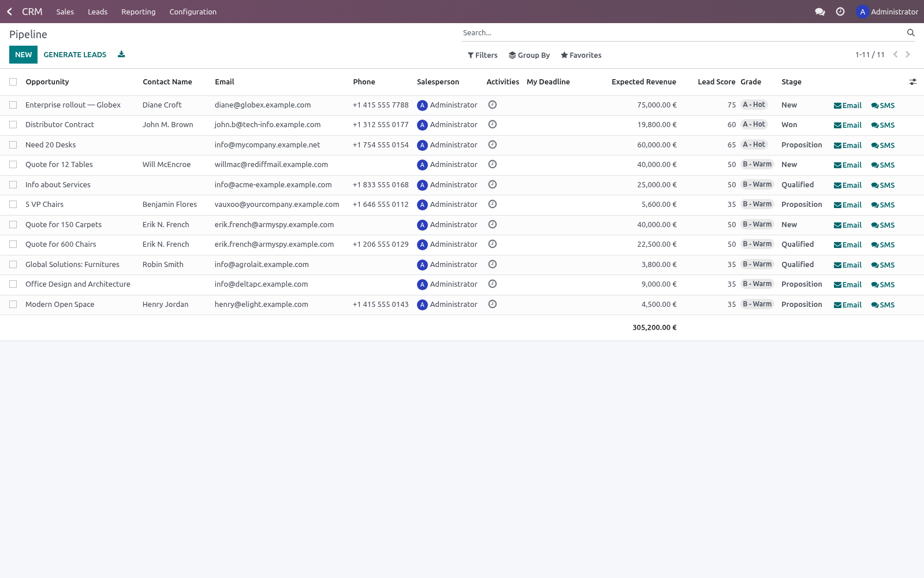This screenshot has width=924, height=578.
Task: Select the Enterprise rollout — Globex row checkbox
Action: pyautogui.click(x=13, y=105)
